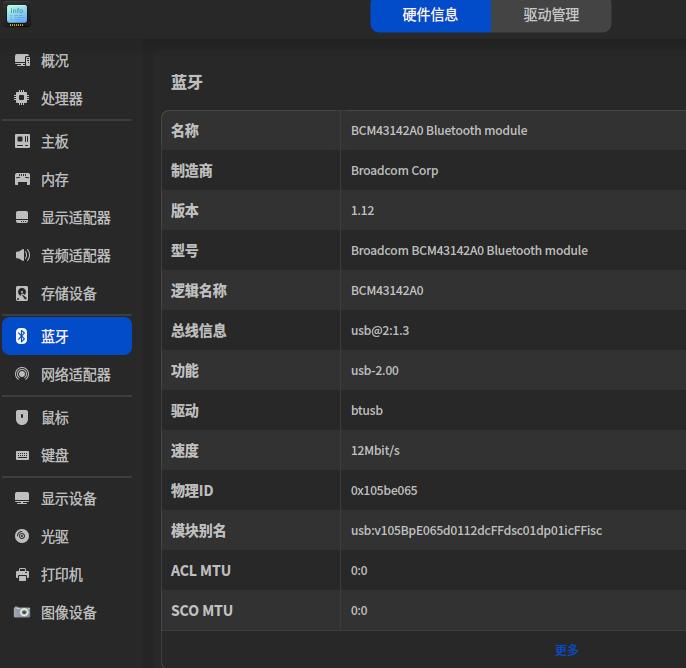Click the 逻辑名称 row label
This screenshot has height=668, width=686.
pos(199,290)
